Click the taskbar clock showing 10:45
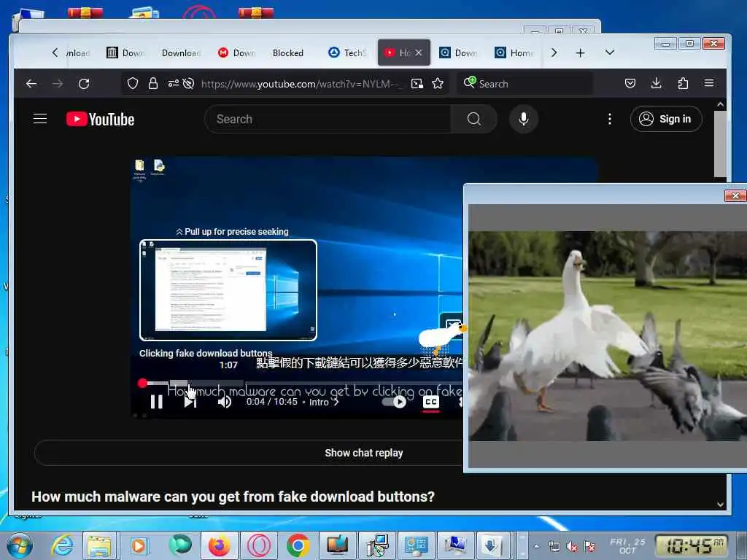Viewport: 747px width, 560px height. click(x=692, y=545)
